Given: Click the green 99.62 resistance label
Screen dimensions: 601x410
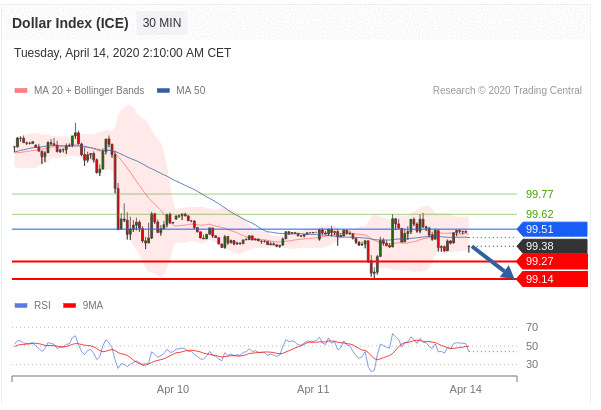Looking at the screenshot, I should [539, 214].
